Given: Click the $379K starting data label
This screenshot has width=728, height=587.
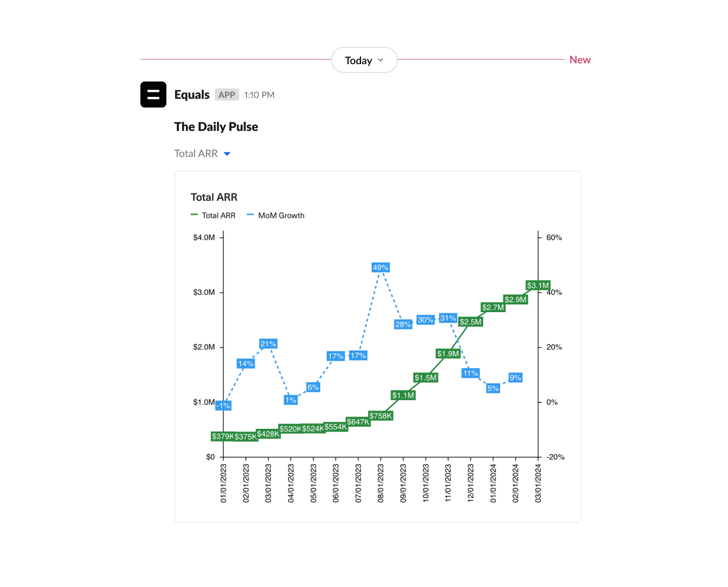Looking at the screenshot, I should (x=223, y=437).
